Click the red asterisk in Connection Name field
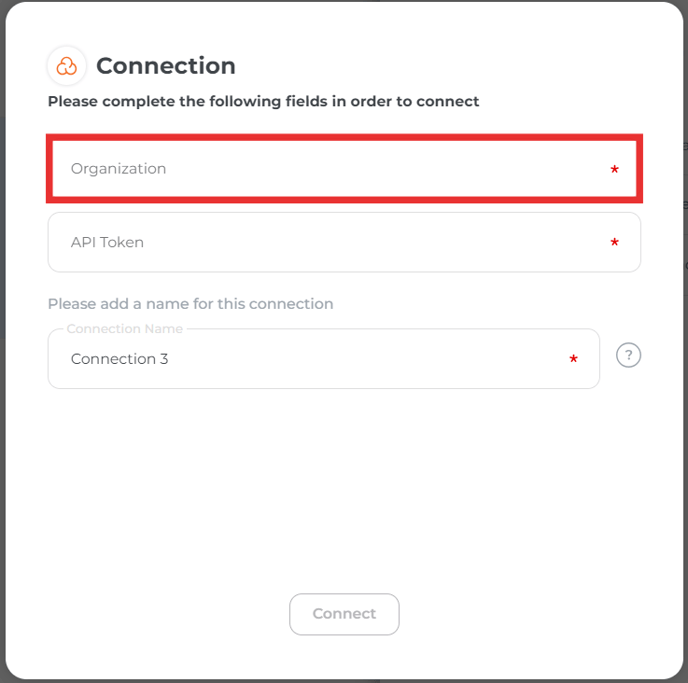Image resolution: width=688 pixels, height=683 pixels. (x=573, y=359)
